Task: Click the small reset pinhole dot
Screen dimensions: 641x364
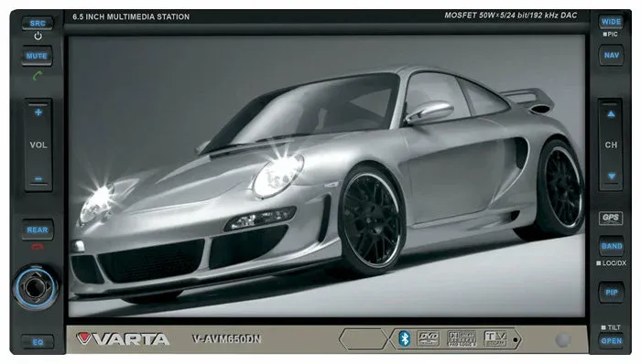Action: [x=516, y=339]
